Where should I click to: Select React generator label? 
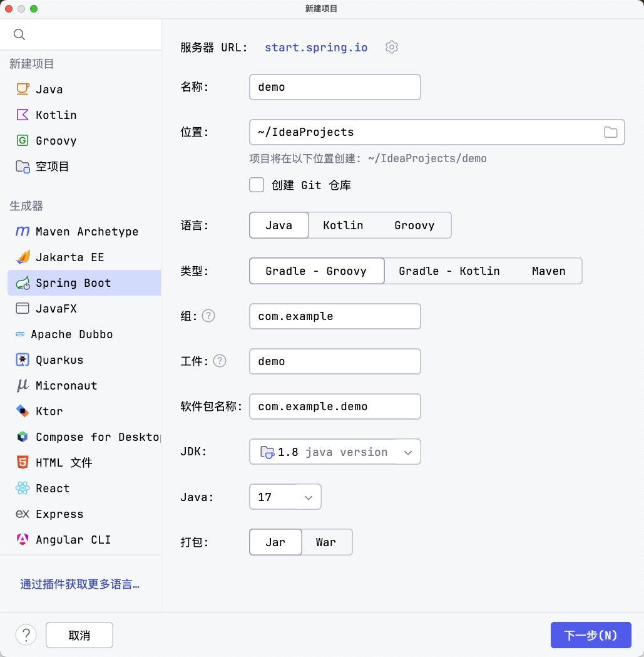(53, 488)
